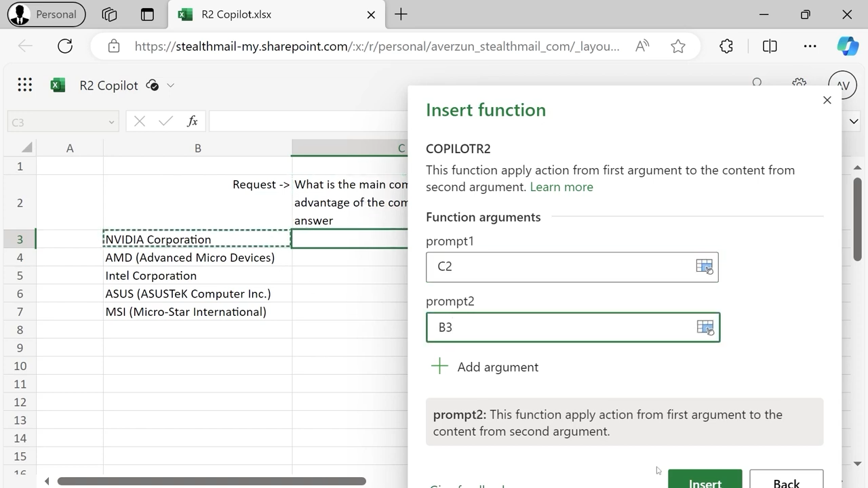
Task: Select the MSI (Micro-Star International) cell
Action: (x=197, y=312)
